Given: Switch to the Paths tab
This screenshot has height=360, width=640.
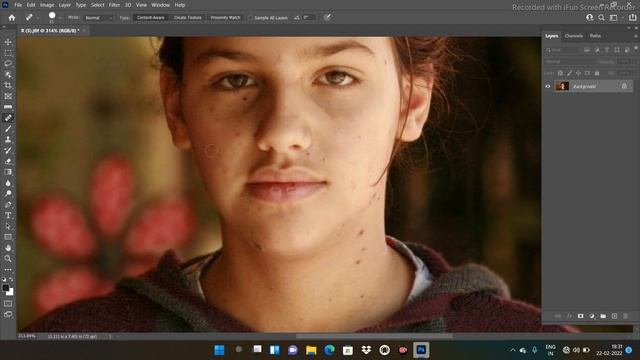Looking at the screenshot, I should 595,36.
